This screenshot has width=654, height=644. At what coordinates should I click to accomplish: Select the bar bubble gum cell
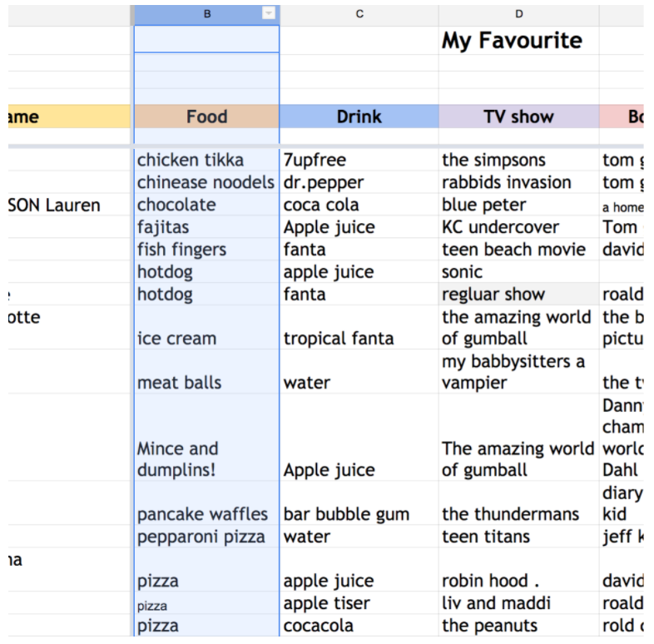(359, 503)
